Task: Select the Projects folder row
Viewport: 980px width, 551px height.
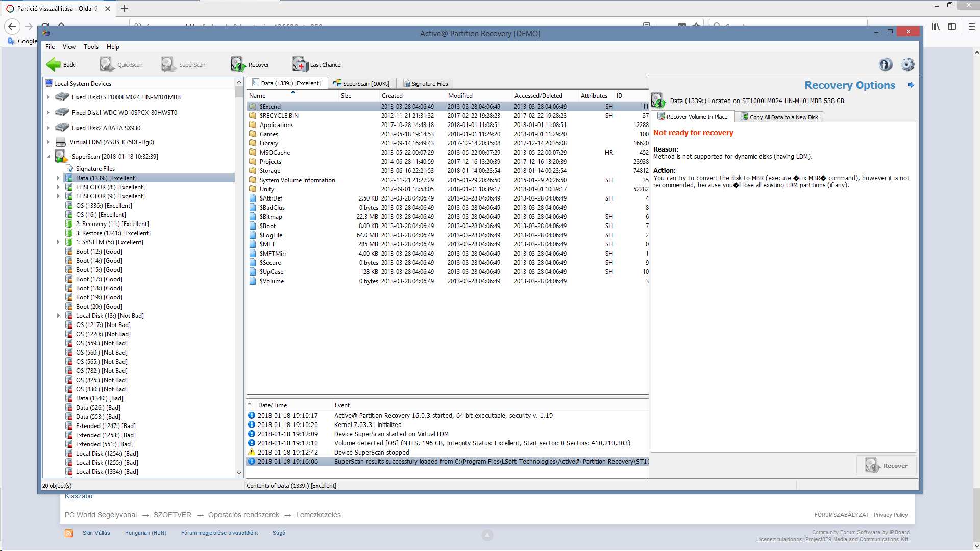Action: [448, 162]
